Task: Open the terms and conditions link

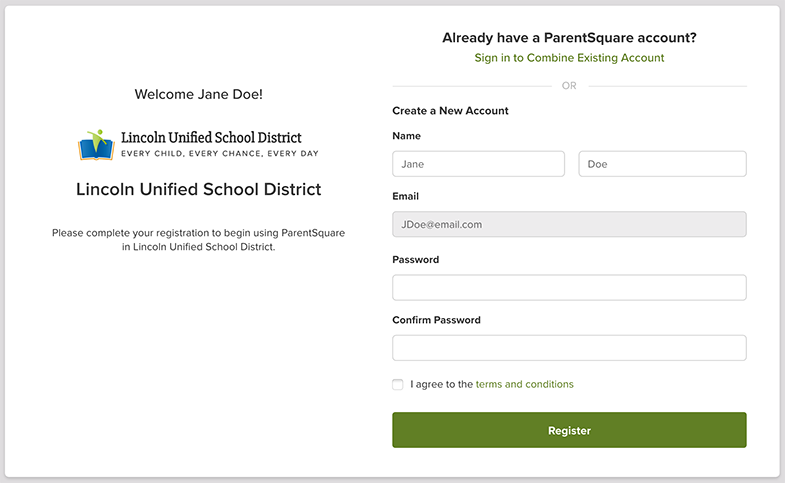Action: tap(524, 384)
